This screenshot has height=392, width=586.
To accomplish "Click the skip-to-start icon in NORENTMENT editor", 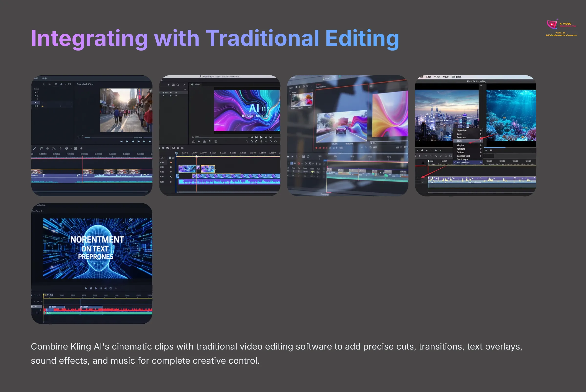I will pyautogui.click(x=86, y=288).
